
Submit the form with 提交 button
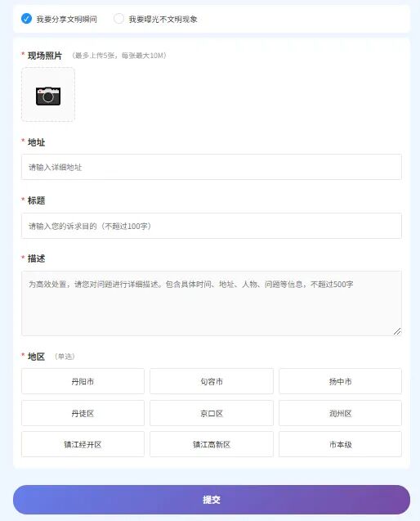coord(212,500)
